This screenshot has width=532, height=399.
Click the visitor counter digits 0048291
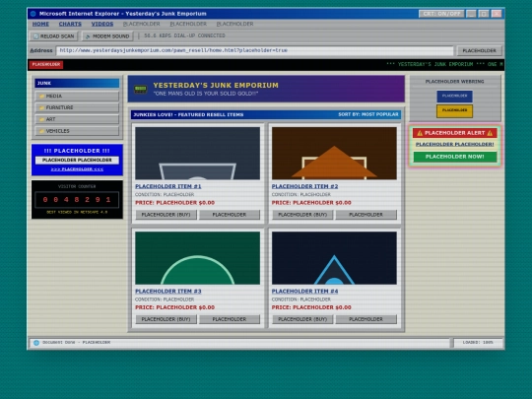click(77, 200)
